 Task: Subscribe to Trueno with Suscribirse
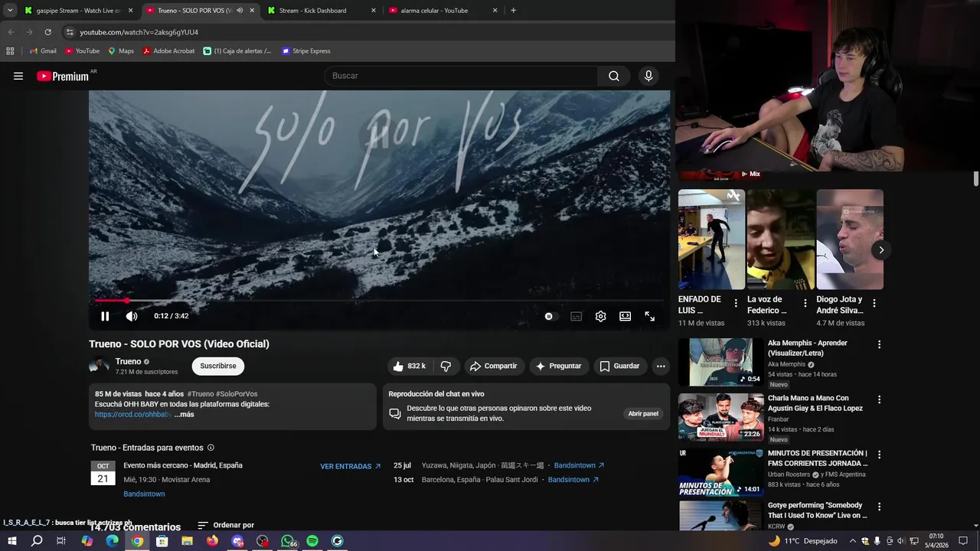click(218, 366)
